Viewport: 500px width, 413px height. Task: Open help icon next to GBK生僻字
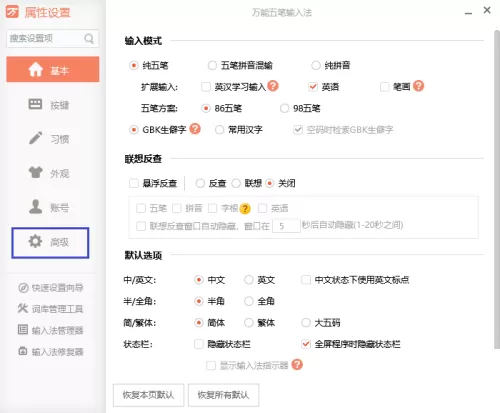pyautogui.click(x=195, y=129)
